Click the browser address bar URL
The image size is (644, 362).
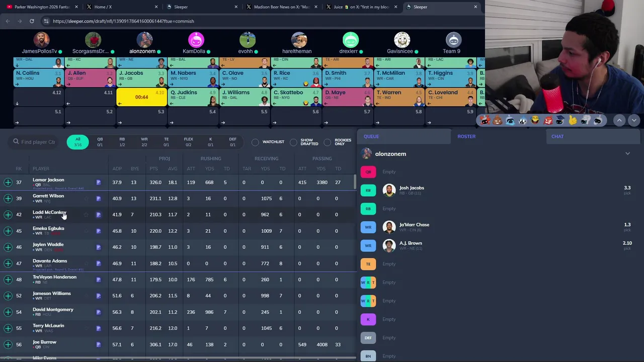(x=123, y=21)
